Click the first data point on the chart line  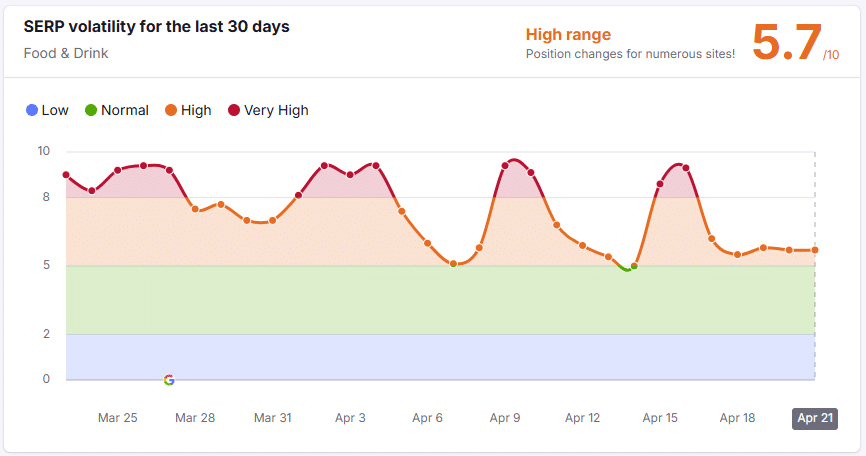pos(66,175)
